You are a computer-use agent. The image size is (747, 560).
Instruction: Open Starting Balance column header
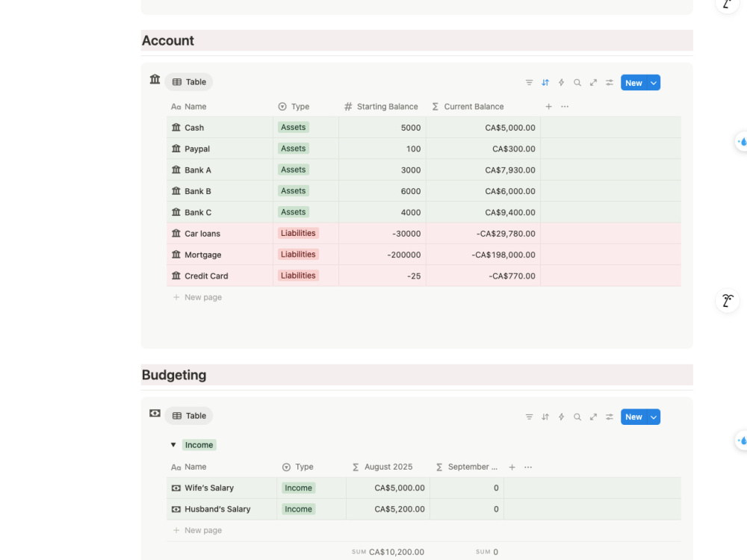point(382,107)
